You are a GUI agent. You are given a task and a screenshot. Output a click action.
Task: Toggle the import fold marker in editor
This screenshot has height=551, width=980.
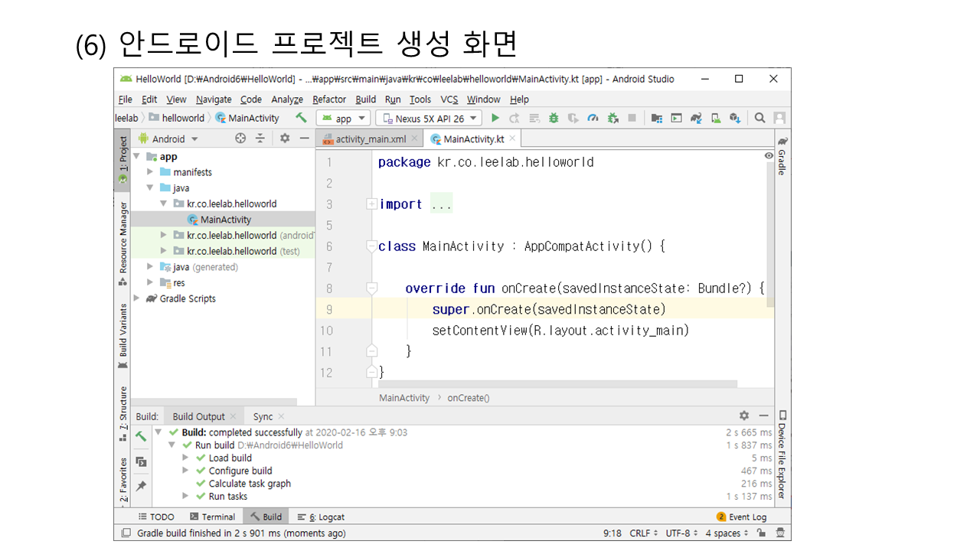[371, 204]
